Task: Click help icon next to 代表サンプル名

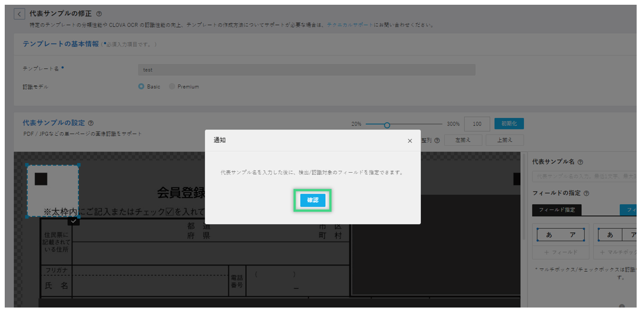Action: (580, 163)
